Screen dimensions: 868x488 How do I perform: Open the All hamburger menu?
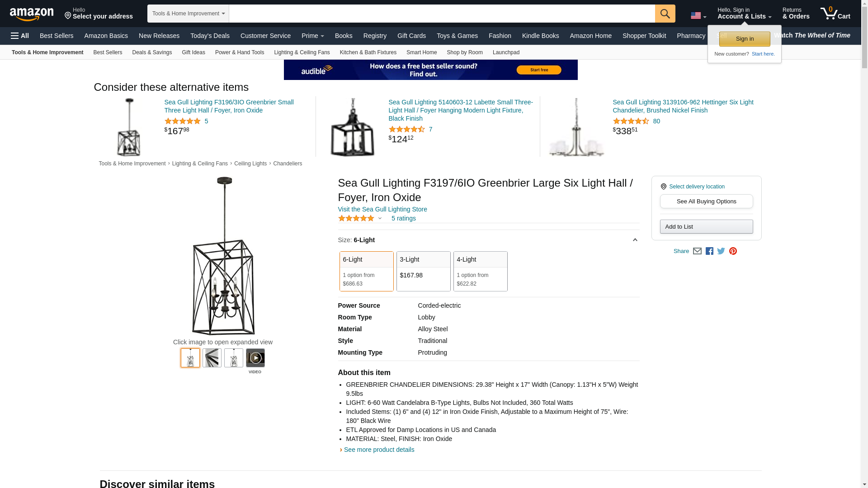click(x=20, y=36)
